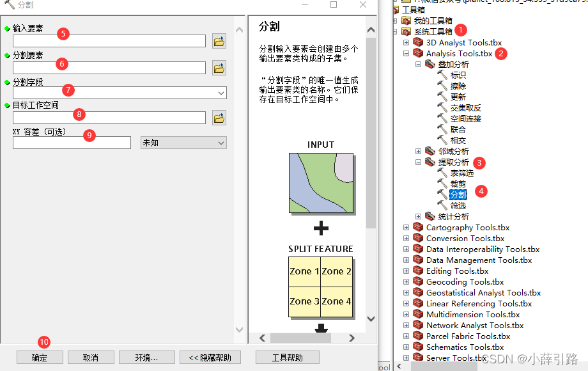Click the 邻域分析 toolset icon
Screen dimensions: 588x371
tap(429, 151)
